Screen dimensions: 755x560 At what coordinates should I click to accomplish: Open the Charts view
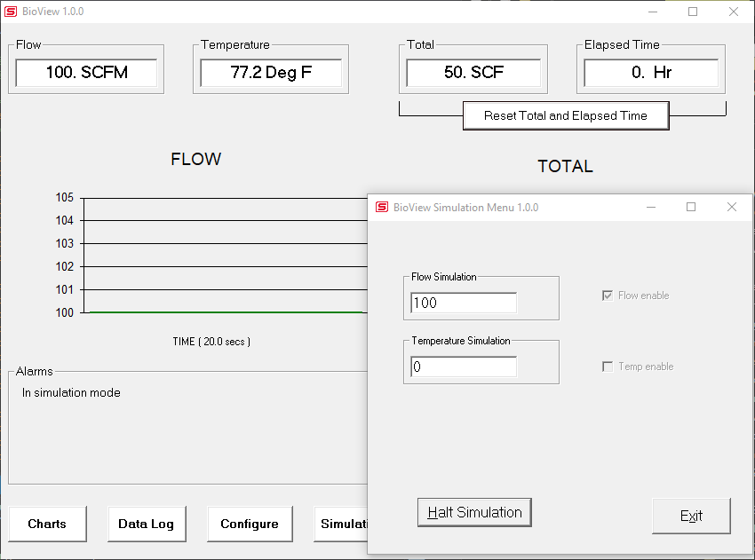pyautogui.click(x=48, y=524)
